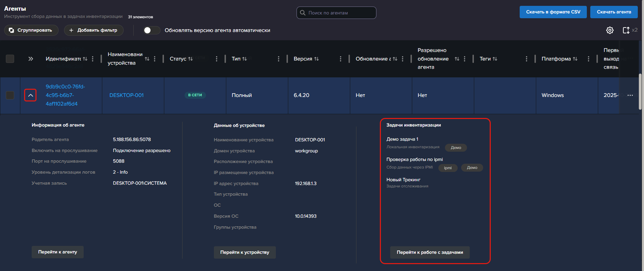Collapse the DESKTOP-001 row details
The image size is (644, 271).
(30, 95)
